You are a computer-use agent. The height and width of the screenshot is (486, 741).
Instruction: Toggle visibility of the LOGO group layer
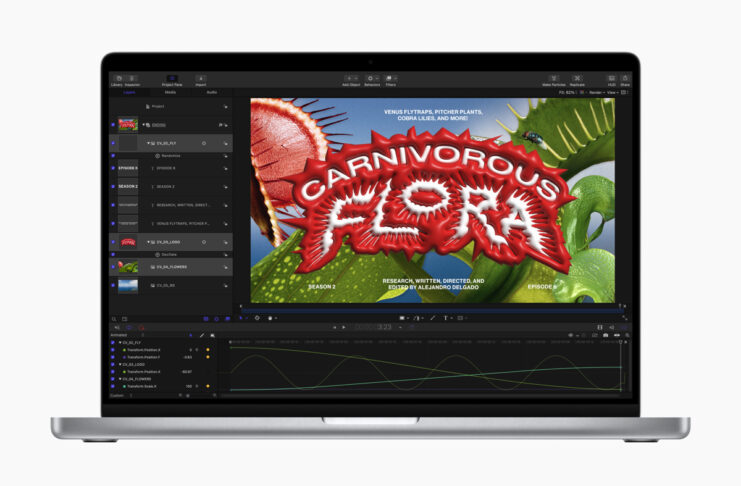pos(113,242)
